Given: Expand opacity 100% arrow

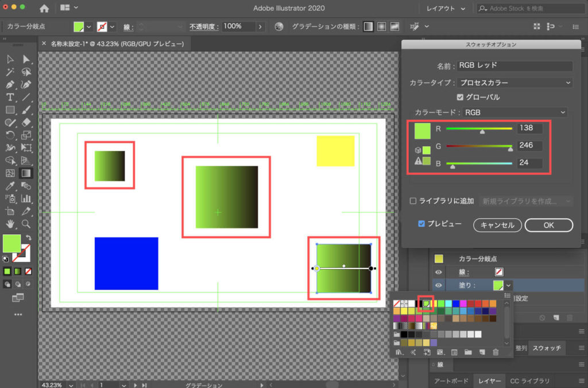Looking at the screenshot, I should pyautogui.click(x=260, y=26).
